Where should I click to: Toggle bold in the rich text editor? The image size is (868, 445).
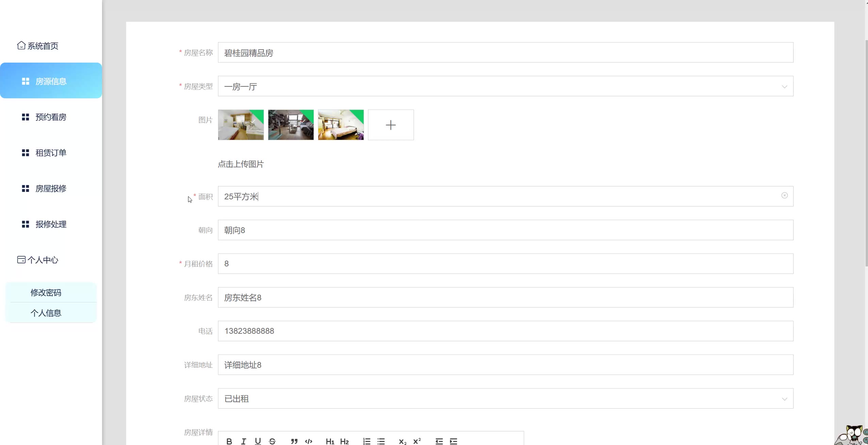coord(229,441)
